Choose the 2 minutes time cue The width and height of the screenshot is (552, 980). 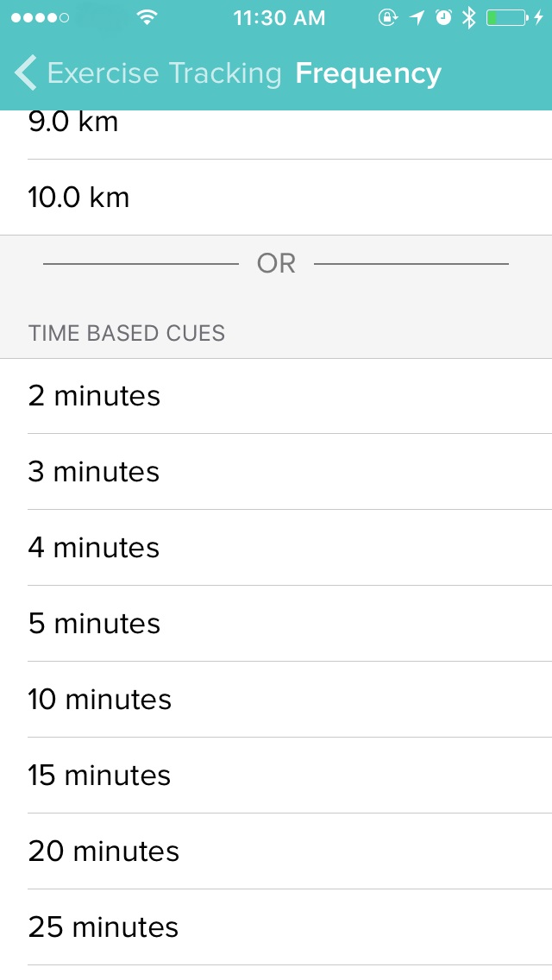point(276,396)
